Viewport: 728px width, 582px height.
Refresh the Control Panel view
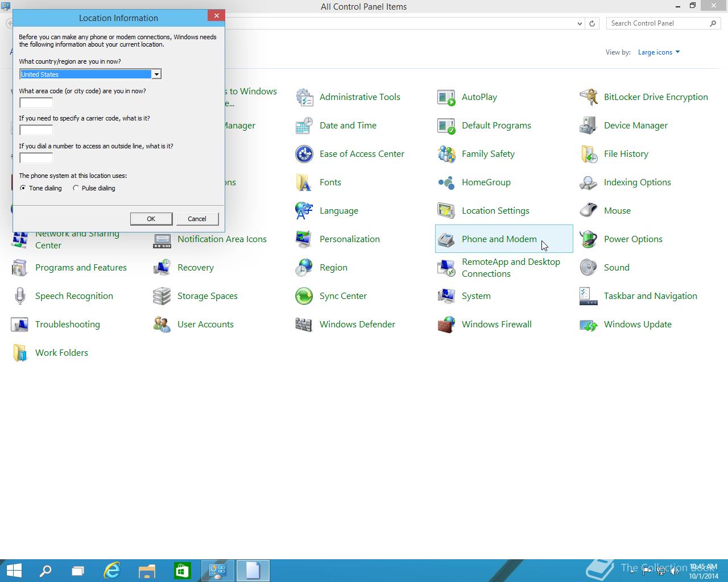click(x=592, y=23)
